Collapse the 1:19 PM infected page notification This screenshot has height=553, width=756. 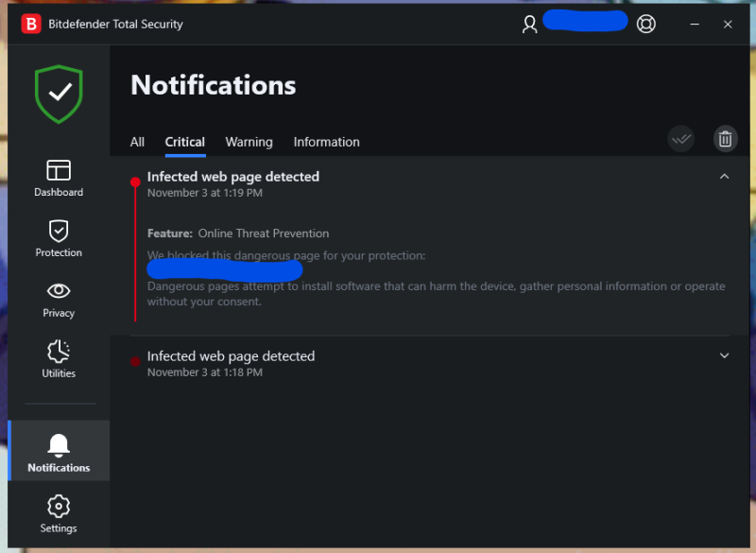724,177
